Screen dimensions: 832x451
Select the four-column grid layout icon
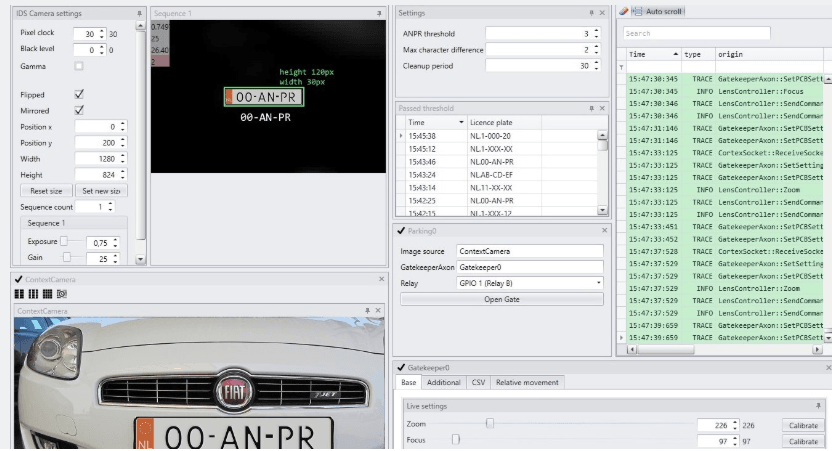point(46,295)
